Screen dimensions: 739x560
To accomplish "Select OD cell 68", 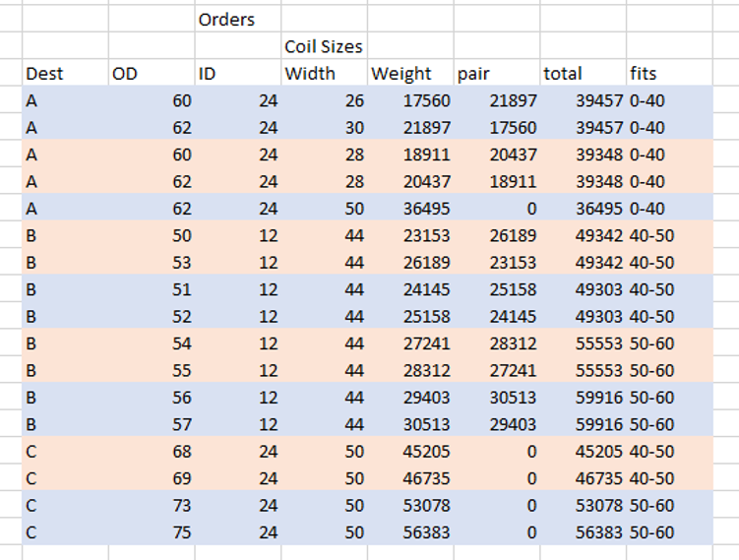I will tap(152, 451).
